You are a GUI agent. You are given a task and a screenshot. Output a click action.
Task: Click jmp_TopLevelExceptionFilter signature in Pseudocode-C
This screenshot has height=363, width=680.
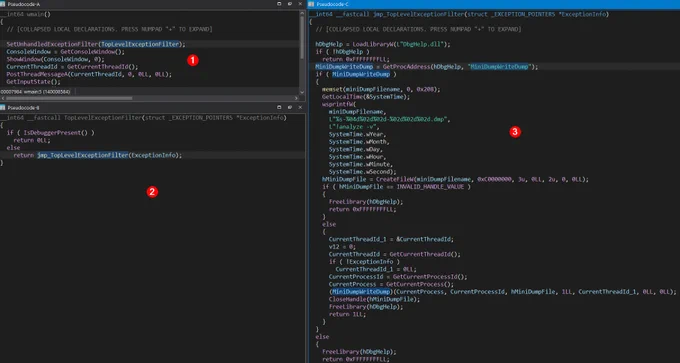pyautogui.click(x=459, y=14)
